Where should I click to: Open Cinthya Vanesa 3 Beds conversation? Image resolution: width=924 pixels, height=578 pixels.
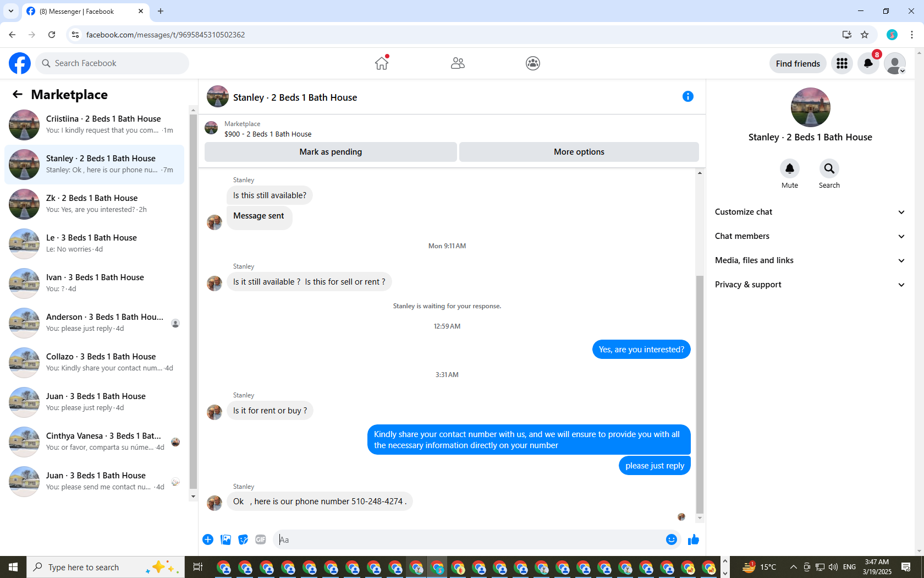coord(95,442)
